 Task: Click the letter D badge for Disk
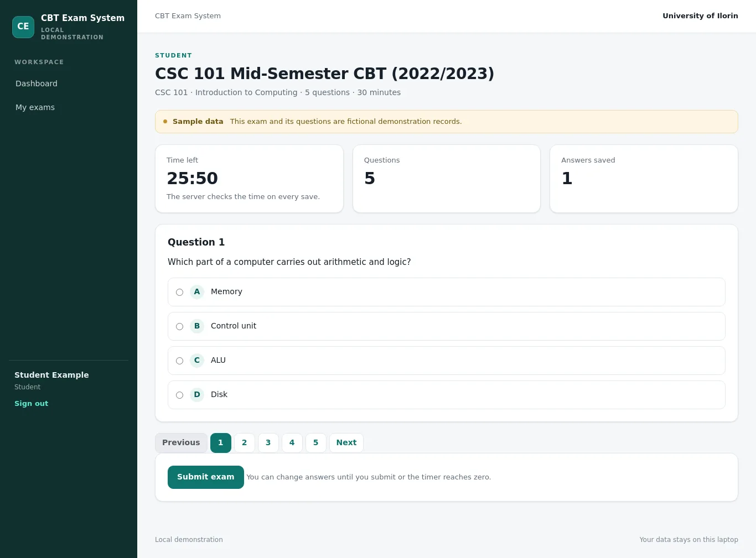pyautogui.click(x=197, y=395)
